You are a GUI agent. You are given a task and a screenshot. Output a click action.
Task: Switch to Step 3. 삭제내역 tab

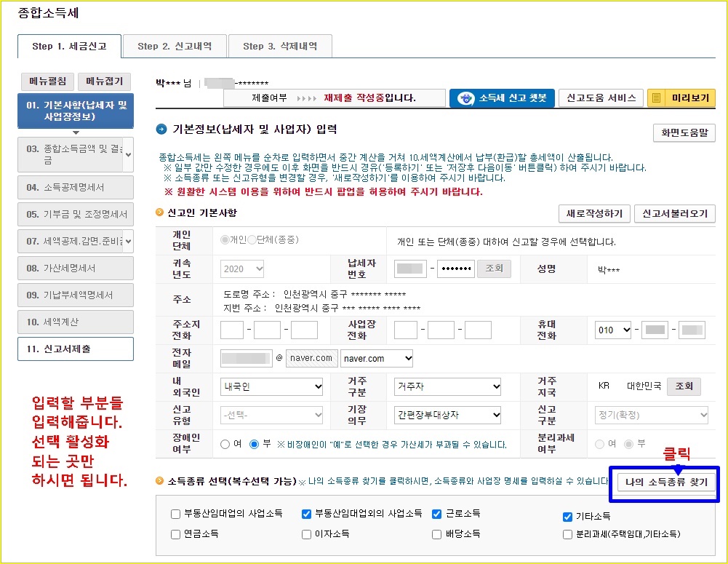pos(280,46)
